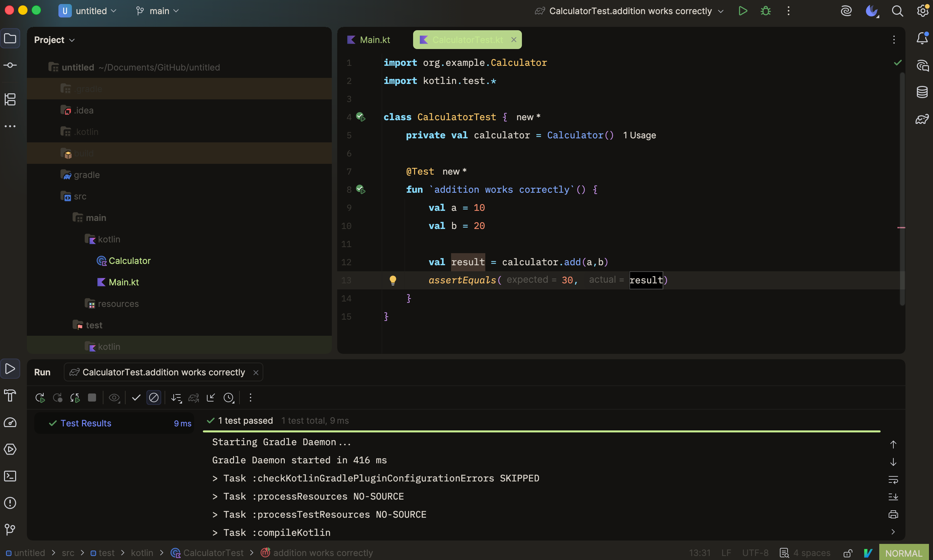Image resolution: width=933 pixels, height=560 pixels.
Task: Click the CalculatorTest breadcrumb
Action: pyautogui.click(x=207, y=553)
